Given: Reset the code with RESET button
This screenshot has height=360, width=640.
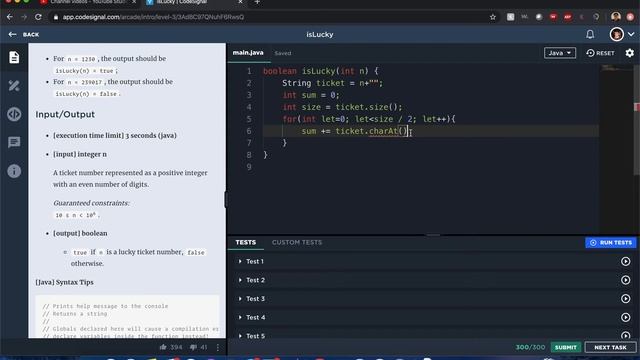Looking at the screenshot, I should 600,53.
